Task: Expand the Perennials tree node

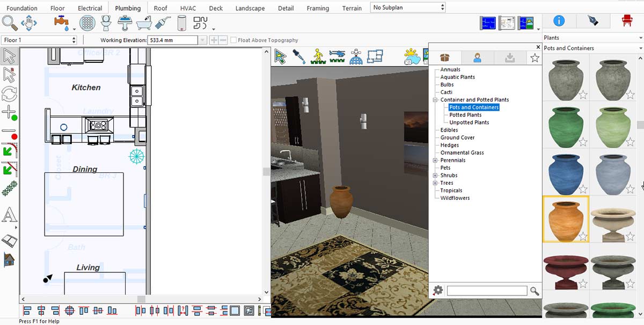Action: pyautogui.click(x=435, y=160)
